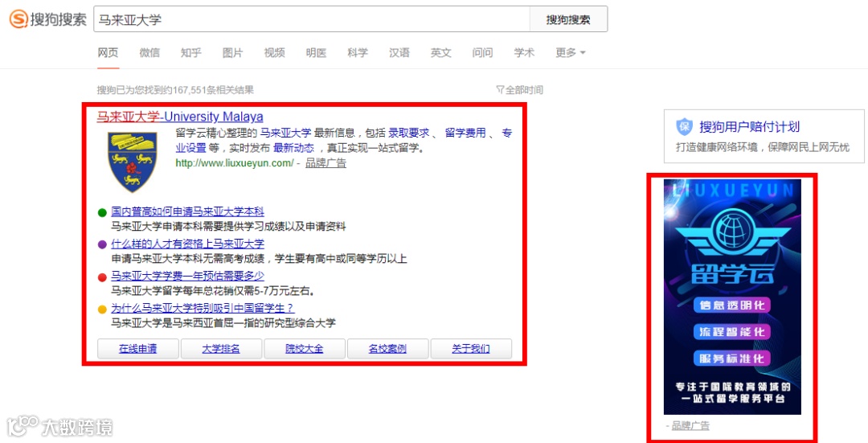Click the 名校案例 button

387,349
